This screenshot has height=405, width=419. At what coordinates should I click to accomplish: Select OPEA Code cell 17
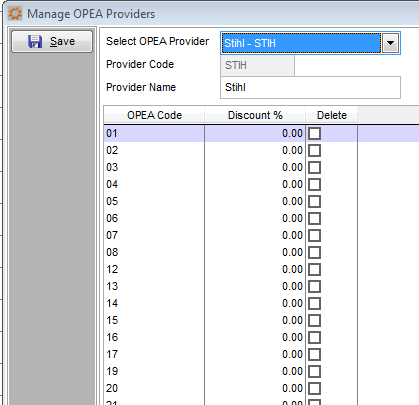pos(154,355)
